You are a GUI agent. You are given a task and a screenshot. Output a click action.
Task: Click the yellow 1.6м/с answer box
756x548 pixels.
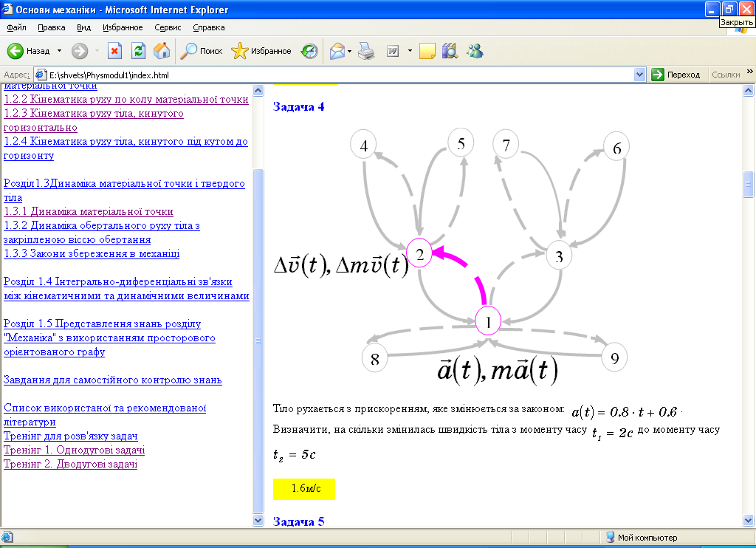(304, 489)
